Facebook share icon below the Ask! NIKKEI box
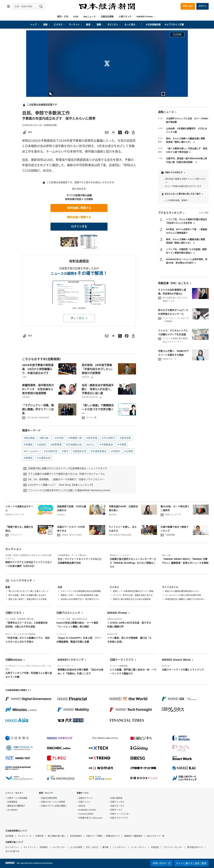The width and height of the screenshot is (214, 868). [126, 336]
